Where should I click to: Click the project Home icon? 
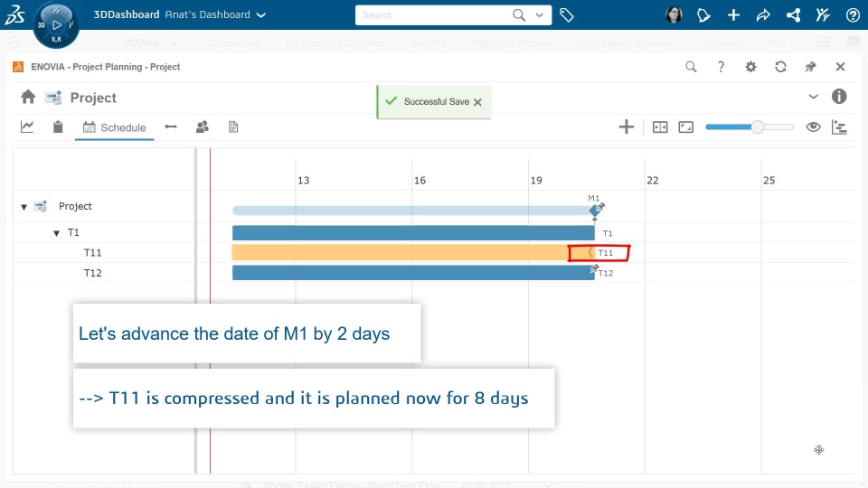click(28, 98)
